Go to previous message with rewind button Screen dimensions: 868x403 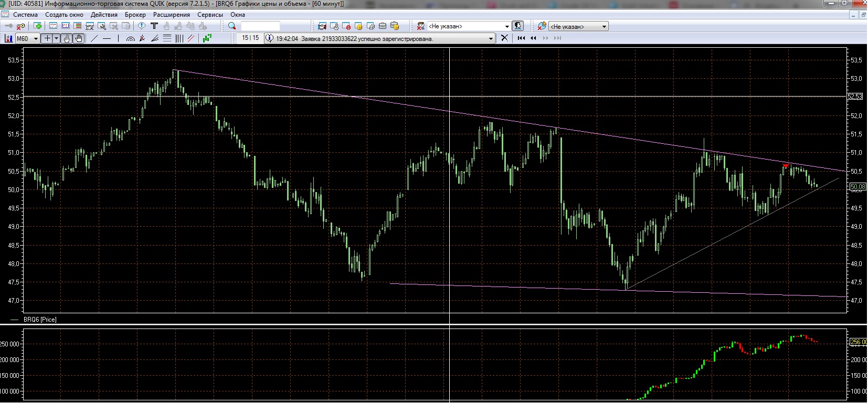(x=534, y=38)
